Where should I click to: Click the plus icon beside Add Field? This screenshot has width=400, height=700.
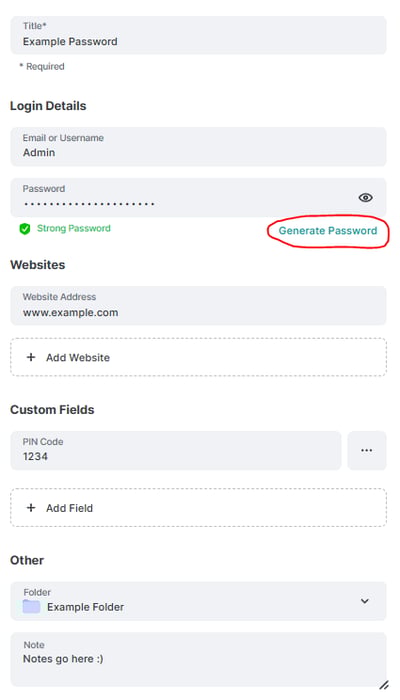(31, 508)
